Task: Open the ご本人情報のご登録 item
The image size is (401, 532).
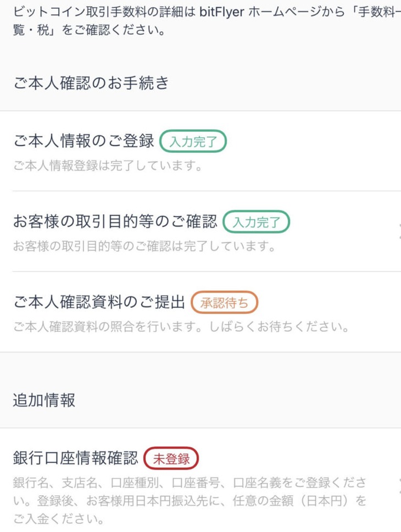Action: point(83,141)
